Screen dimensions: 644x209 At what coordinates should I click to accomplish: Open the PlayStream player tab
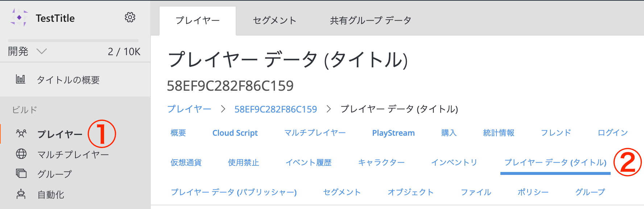point(393,133)
